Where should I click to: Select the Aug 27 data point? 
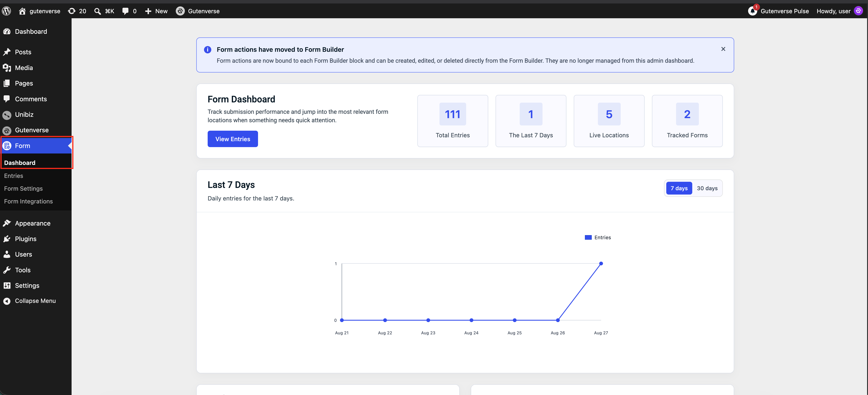(601, 264)
